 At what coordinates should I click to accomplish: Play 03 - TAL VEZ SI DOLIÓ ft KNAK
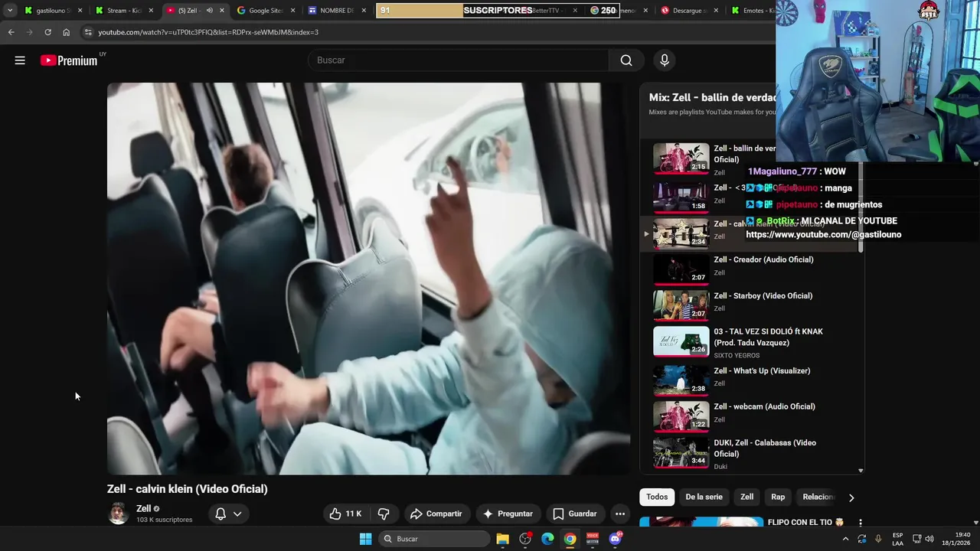click(x=752, y=342)
